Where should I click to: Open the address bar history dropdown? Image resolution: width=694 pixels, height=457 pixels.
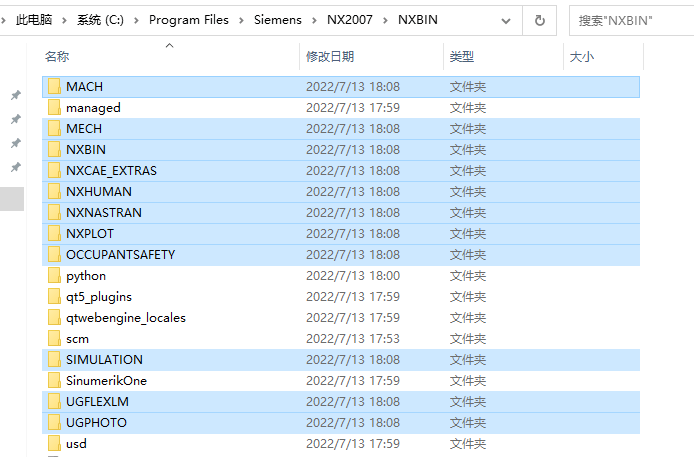click(x=506, y=20)
